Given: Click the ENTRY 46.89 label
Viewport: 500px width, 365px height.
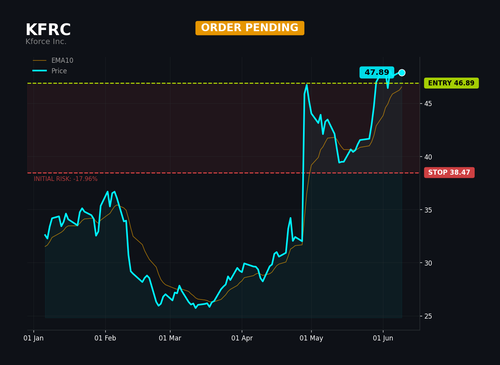Looking at the screenshot, I should (x=451, y=83).
